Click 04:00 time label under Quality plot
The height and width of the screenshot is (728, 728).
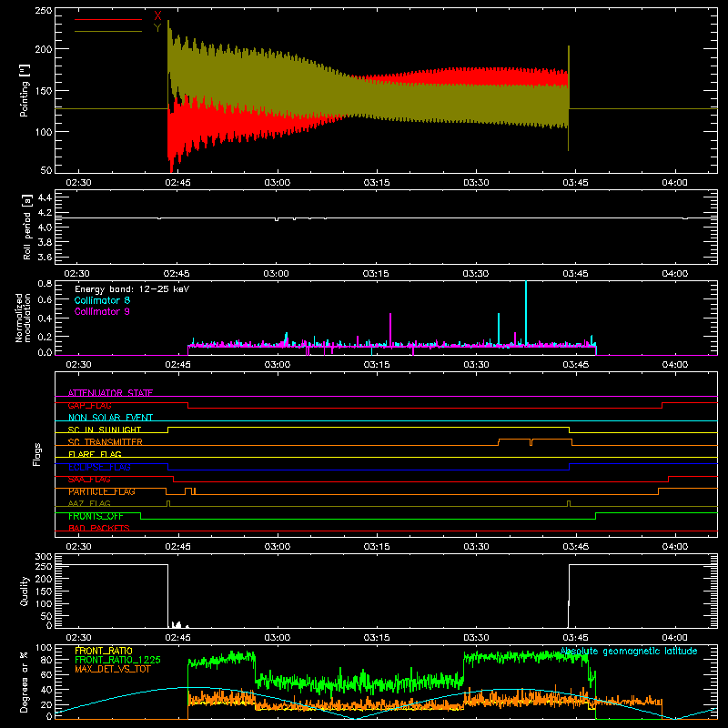tap(674, 638)
